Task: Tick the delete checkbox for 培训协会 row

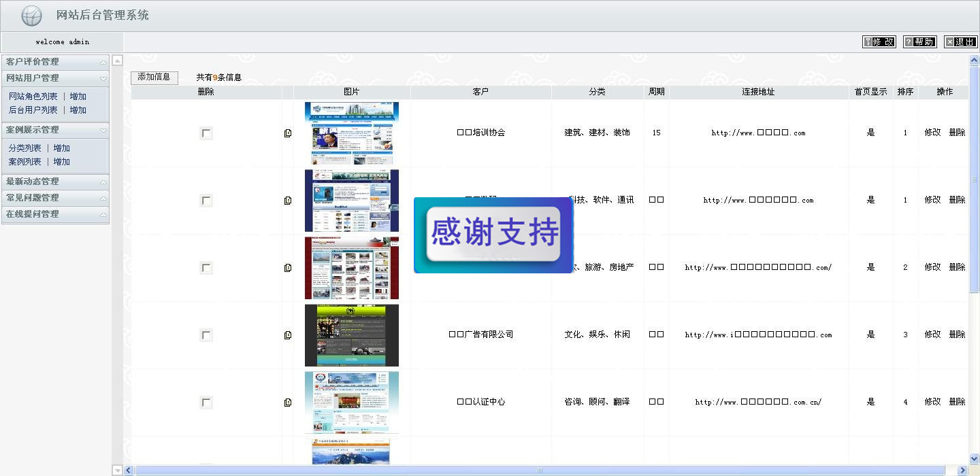Action: click(x=206, y=133)
